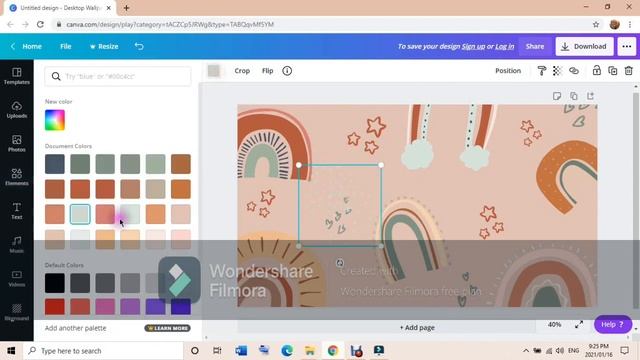Click the Add page button
This screenshot has height=360, width=640.
click(417, 327)
